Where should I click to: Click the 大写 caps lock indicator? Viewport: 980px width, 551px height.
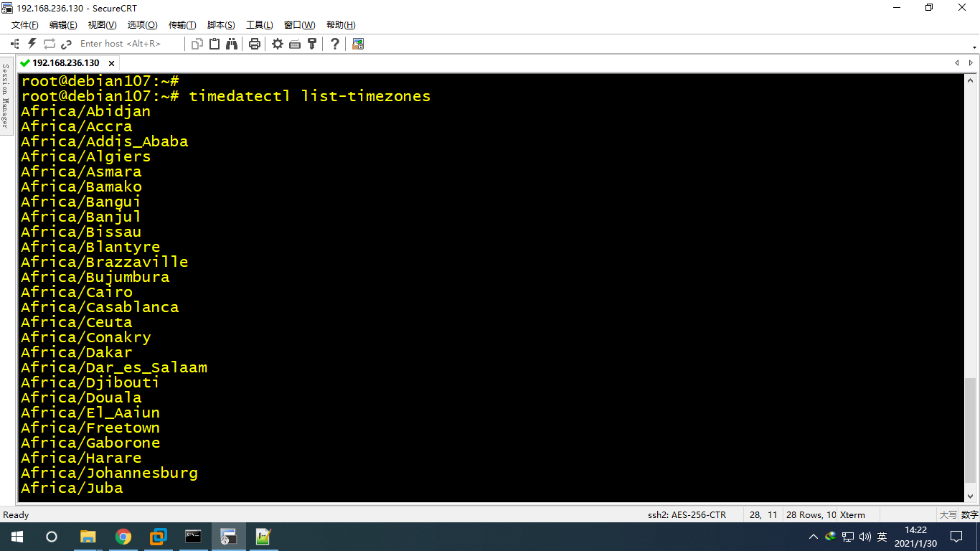[948, 514]
